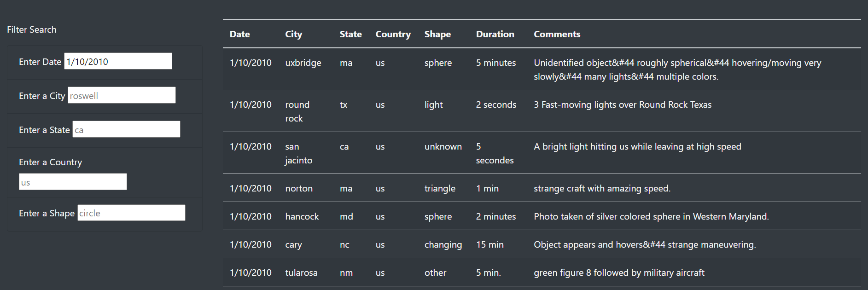Click the hancock Maryland comment text

tap(651, 216)
